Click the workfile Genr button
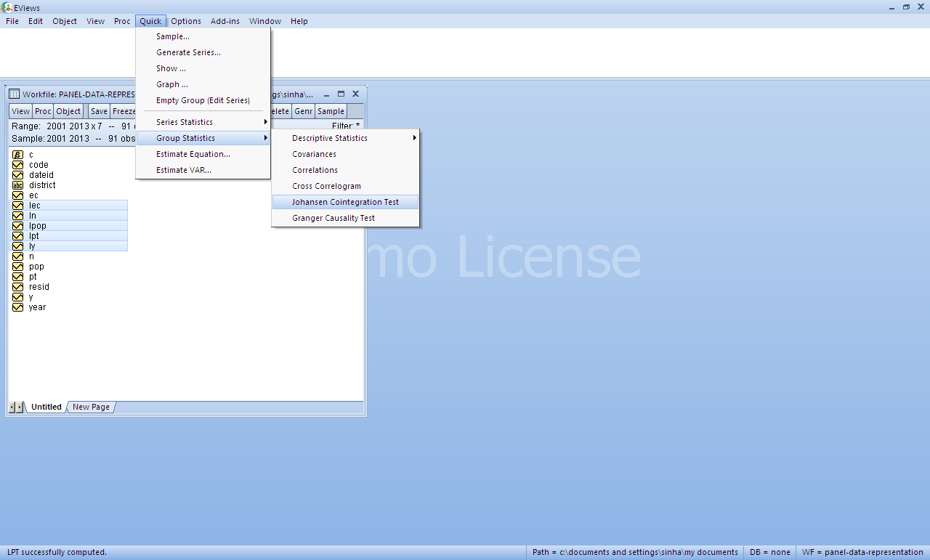Image resolution: width=930 pixels, height=560 pixels. (x=303, y=111)
